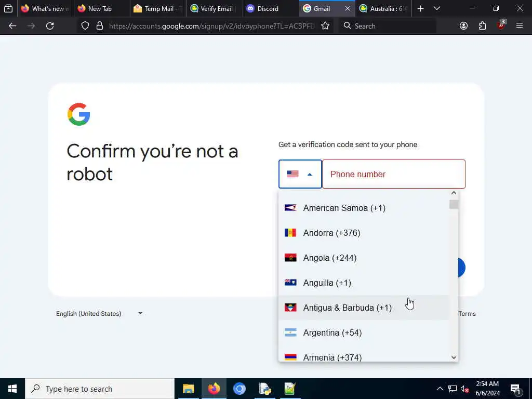
Task: Open File Explorer from the taskbar
Action: pyautogui.click(x=188, y=389)
